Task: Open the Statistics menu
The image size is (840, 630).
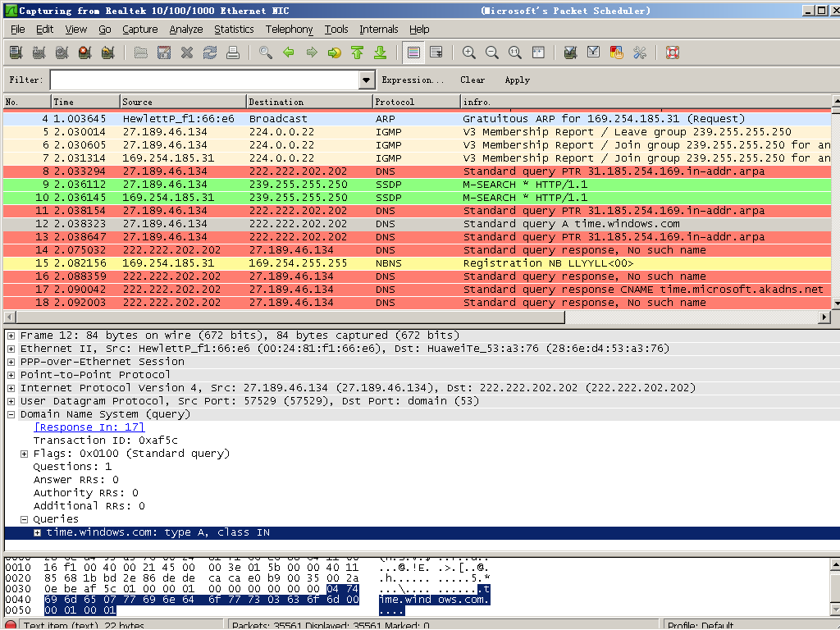Action: 234,30
